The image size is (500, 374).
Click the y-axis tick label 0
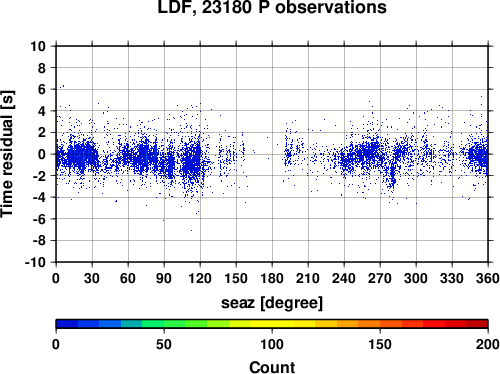point(42,154)
